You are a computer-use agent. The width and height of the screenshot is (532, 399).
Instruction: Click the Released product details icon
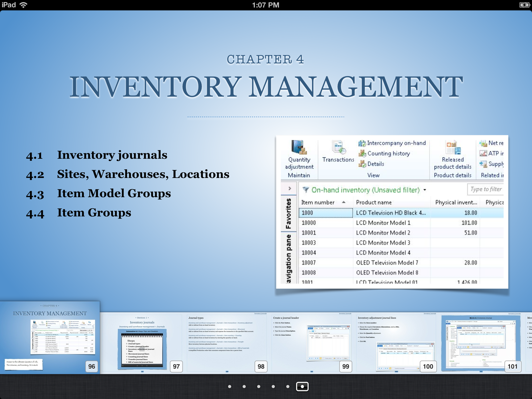[x=453, y=147]
